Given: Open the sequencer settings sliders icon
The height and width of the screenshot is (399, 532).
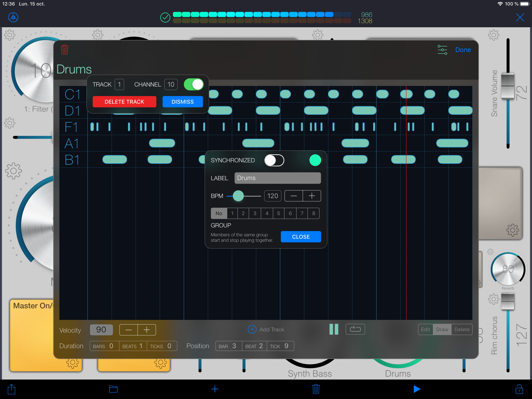Looking at the screenshot, I should click(x=442, y=50).
